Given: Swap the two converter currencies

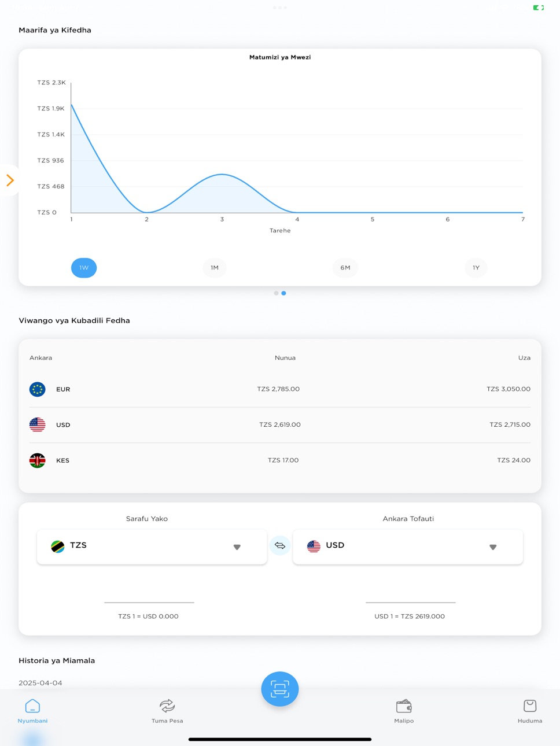Looking at the screenshot, I should tap(280, 545).
